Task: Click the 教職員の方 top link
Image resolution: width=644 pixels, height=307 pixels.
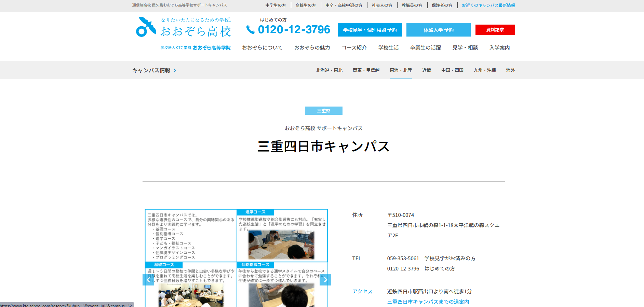Action: tap(412, 5)
